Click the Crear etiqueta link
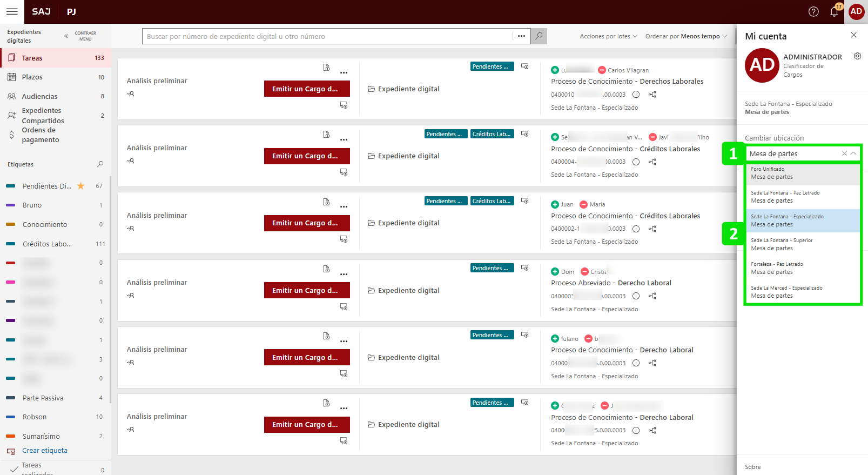Screen dimensions: 868x475 (45, 451)
